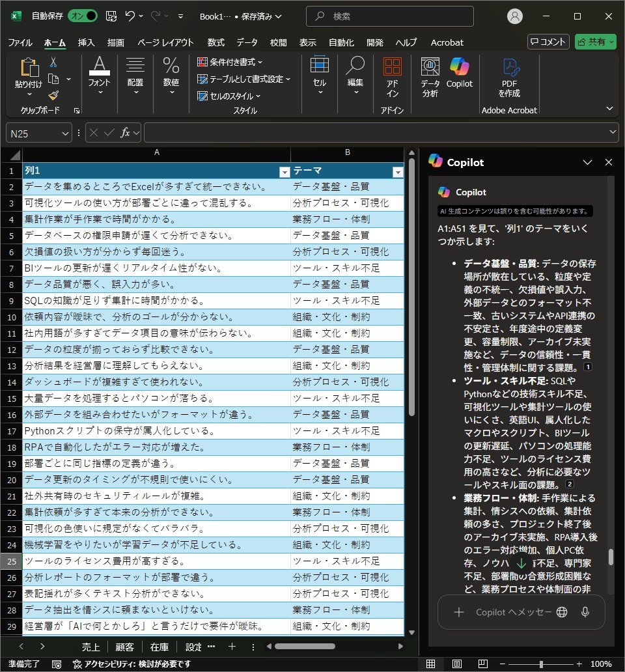Switch to Page Layout view icon

456,664
